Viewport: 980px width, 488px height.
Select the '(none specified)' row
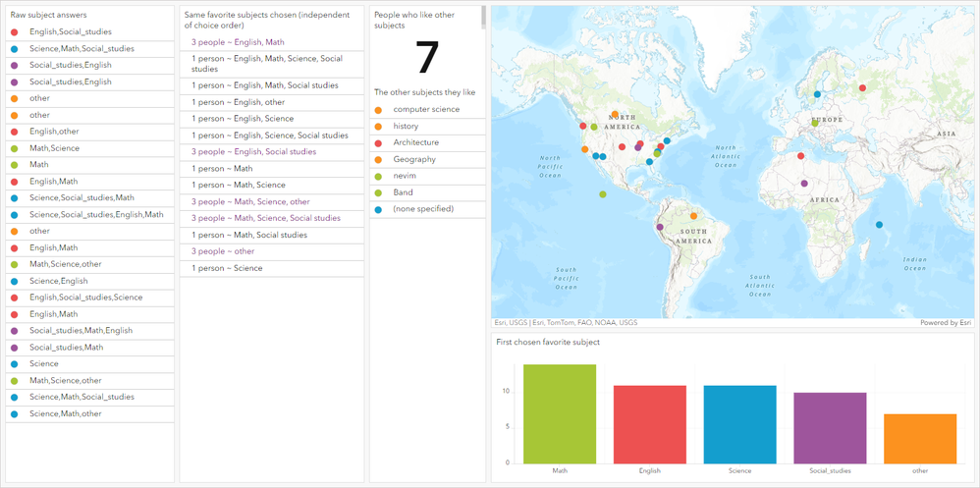(427, 209)
